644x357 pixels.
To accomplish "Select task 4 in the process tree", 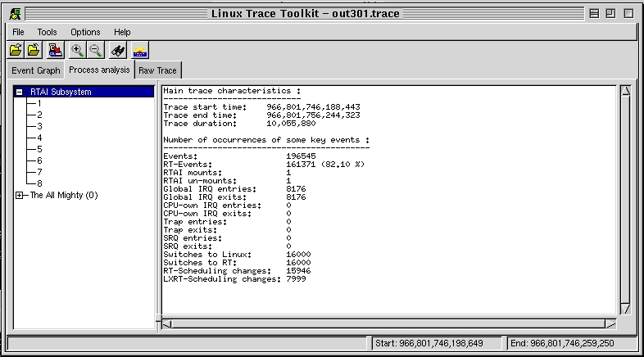I will 39,138.
